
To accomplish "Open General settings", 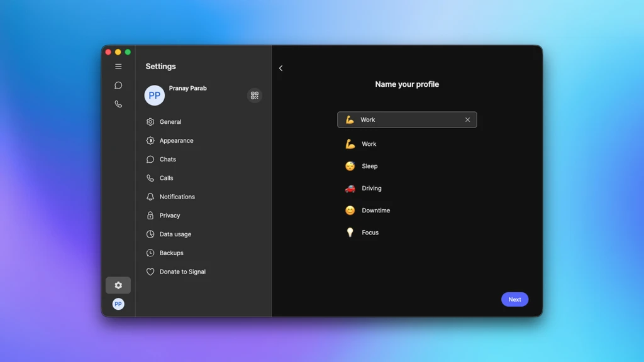I will pyautogui.click(x=204, y=122).
